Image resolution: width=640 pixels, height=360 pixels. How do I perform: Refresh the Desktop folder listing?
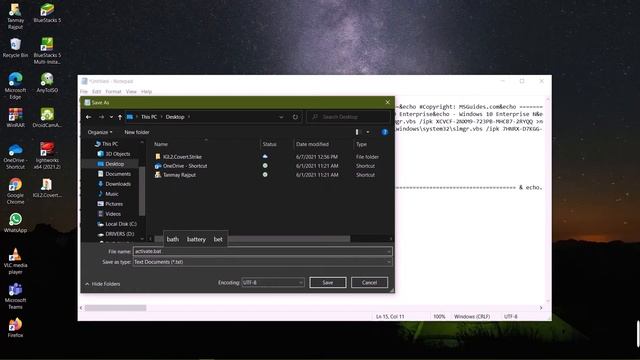[x=295, y=117]
